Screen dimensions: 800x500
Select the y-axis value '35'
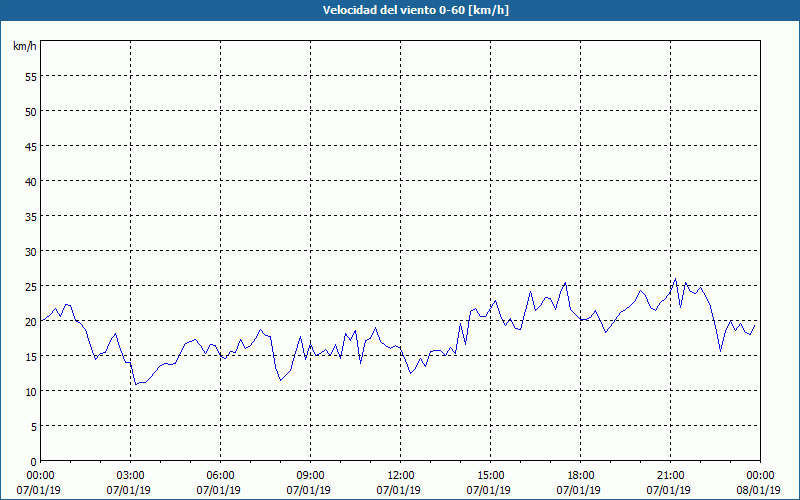click(31, 218)
